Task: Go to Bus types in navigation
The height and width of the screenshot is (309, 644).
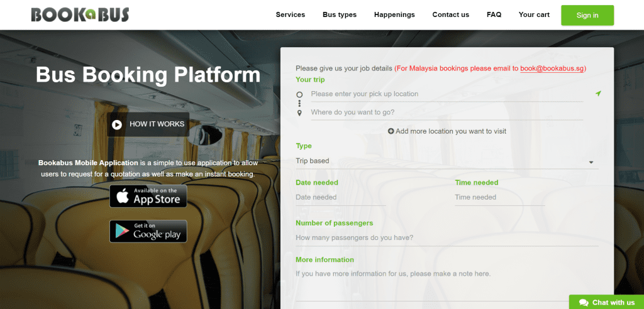Action: [x=340, y=15]
